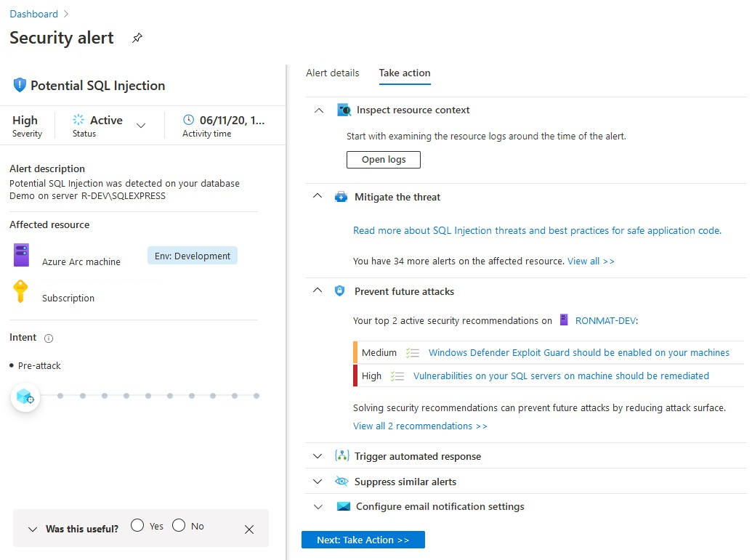Pin the Security alert page
This screenshot has height=560, width=752.
pyautogui.click(x=137, y=38)
